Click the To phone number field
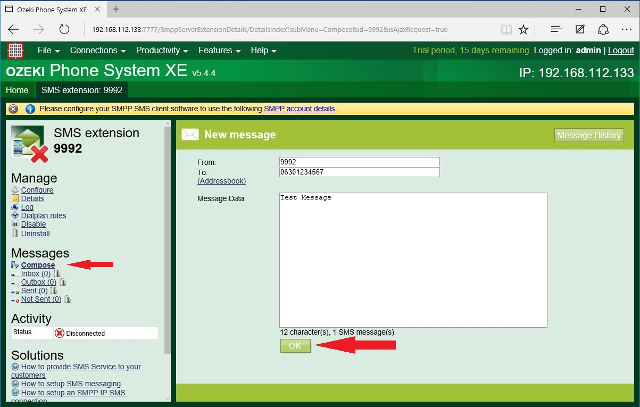 coord(359,172)
